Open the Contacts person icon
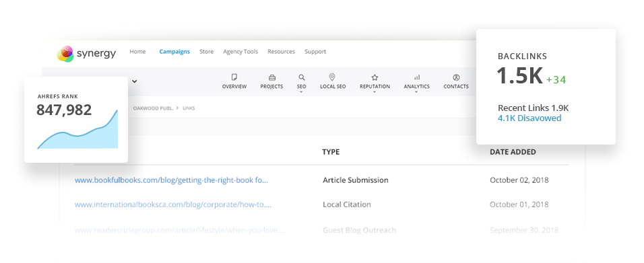Image resolution: width=644 pixels, height=263 pixels. (456, 77)
